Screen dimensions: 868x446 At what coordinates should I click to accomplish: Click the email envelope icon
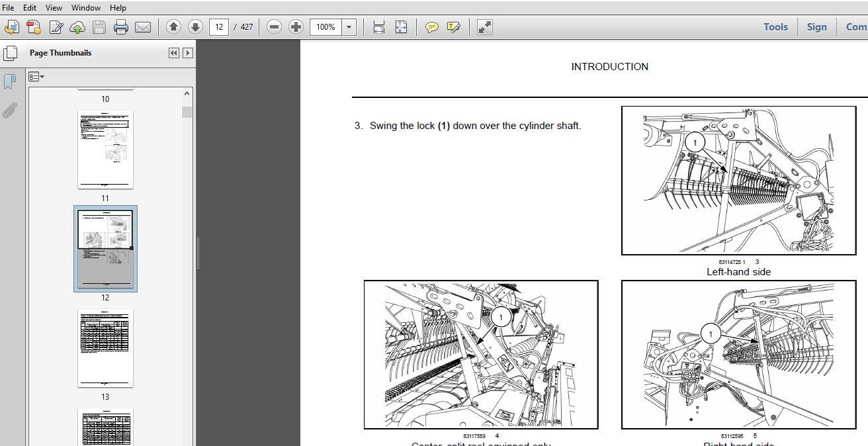coord(143,27)
